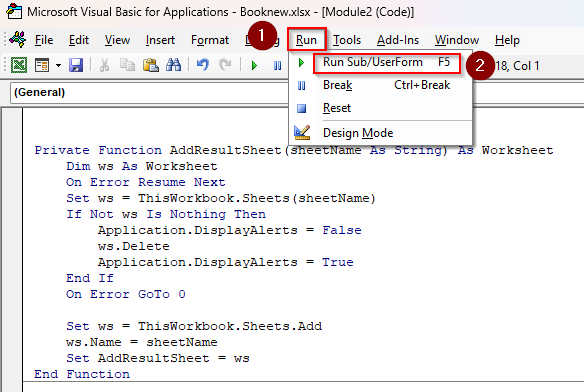Click the 'Set ws = ThisWorkbook.Sheets.Add' line
584x392 pixels.
coord(194,326)
